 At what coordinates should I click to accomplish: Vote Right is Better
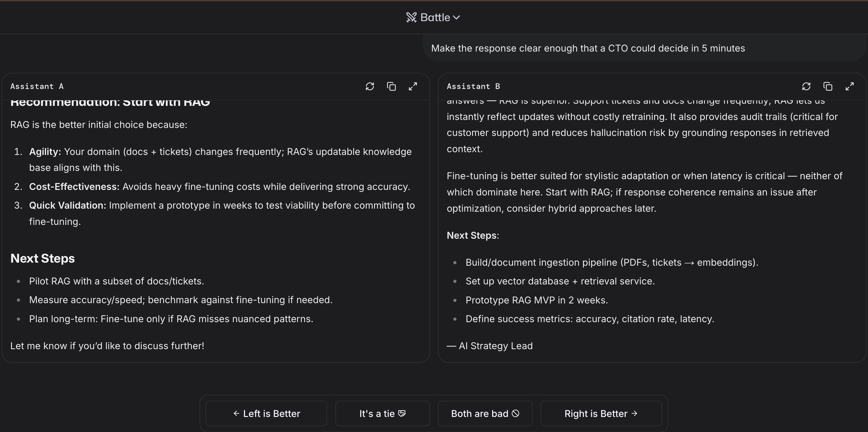601,414
